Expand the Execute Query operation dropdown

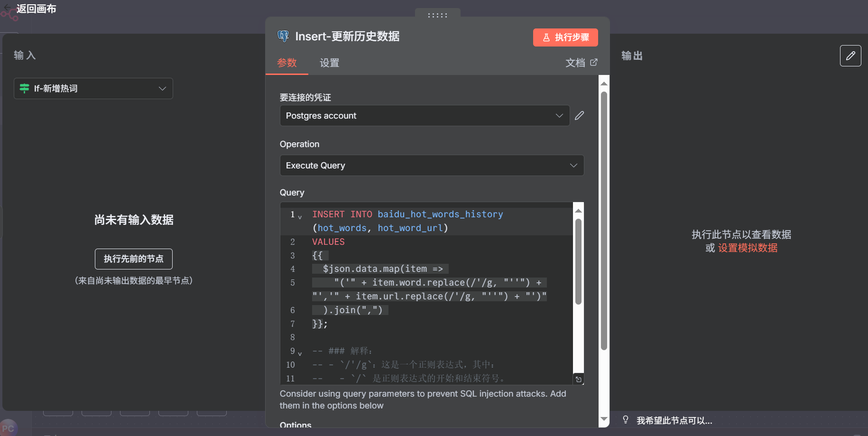coord(432,166)
